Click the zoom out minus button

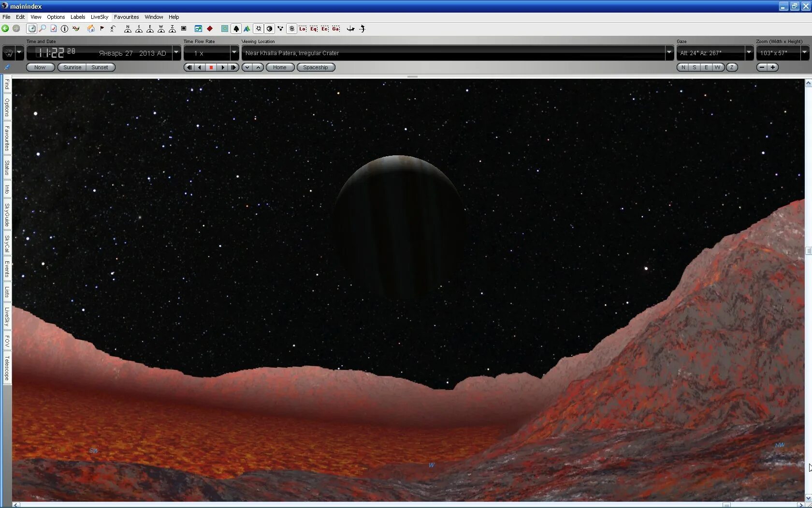click(x=762, y=67)
